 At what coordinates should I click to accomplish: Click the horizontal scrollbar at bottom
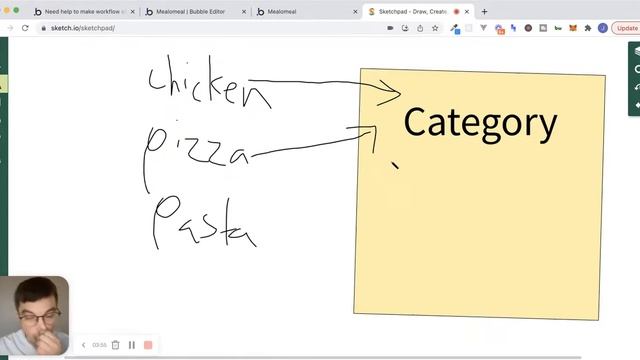click(x=322, y=358)
